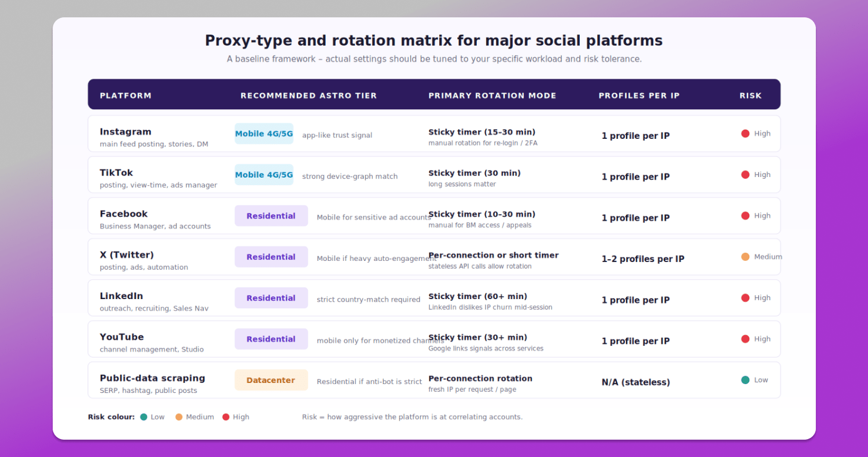Click the RISK column header
This screenshot has height=457, width=868.
751,95
